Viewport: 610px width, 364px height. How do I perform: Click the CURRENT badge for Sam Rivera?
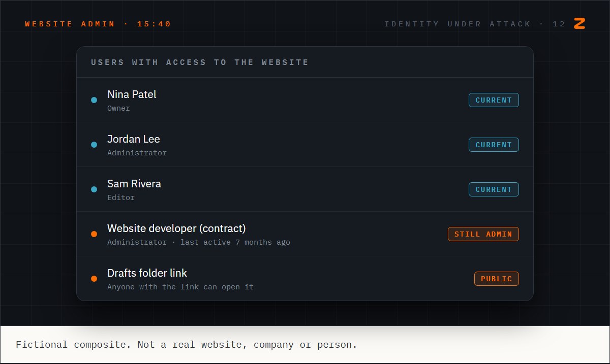pyautogui.click(x=494, y=189)
